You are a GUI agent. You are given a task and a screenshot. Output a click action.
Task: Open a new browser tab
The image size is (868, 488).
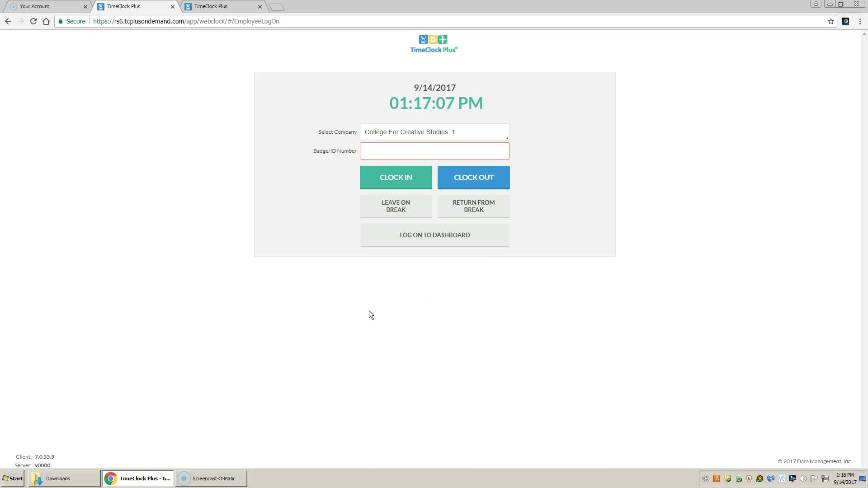(276, 7)
